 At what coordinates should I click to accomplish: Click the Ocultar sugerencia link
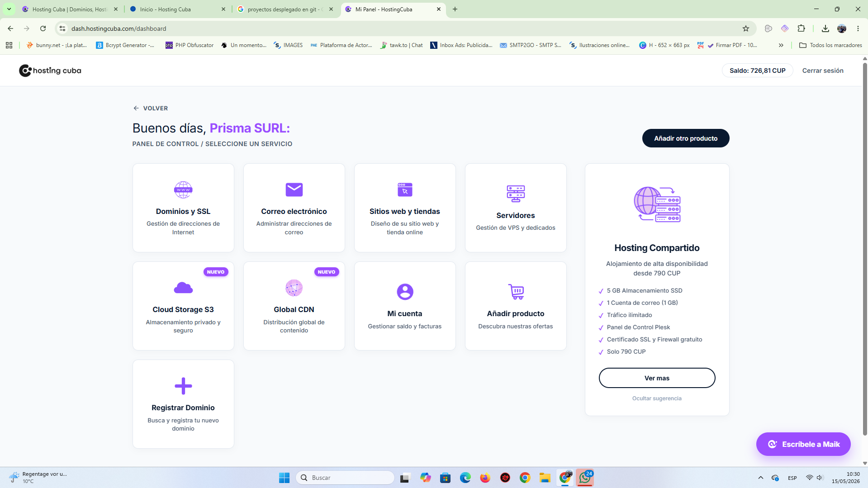click(x=657, y=398)
